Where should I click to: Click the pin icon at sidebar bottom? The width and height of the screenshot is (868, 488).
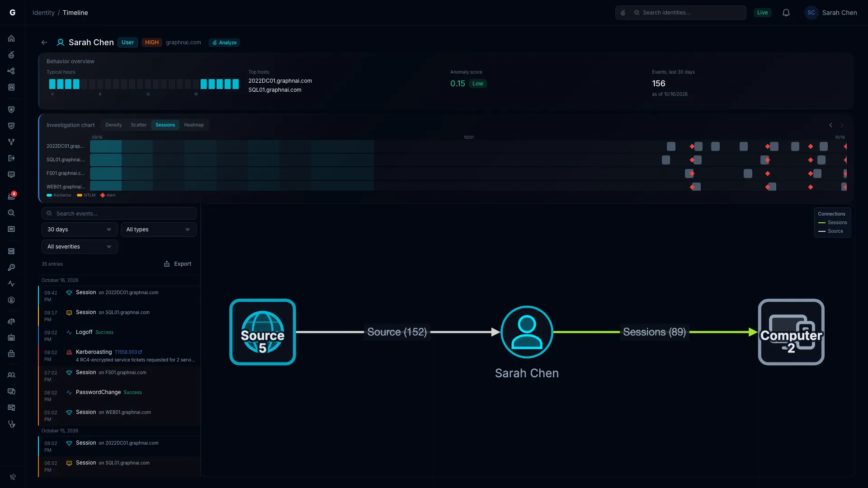pos(13,477)
